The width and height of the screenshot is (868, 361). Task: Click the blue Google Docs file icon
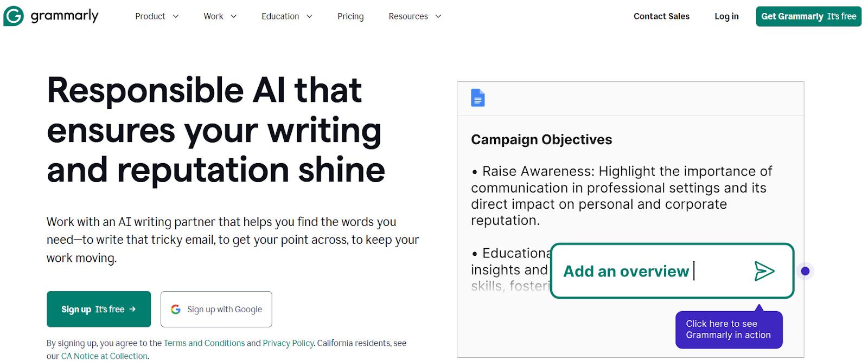[x=477, y=98]
